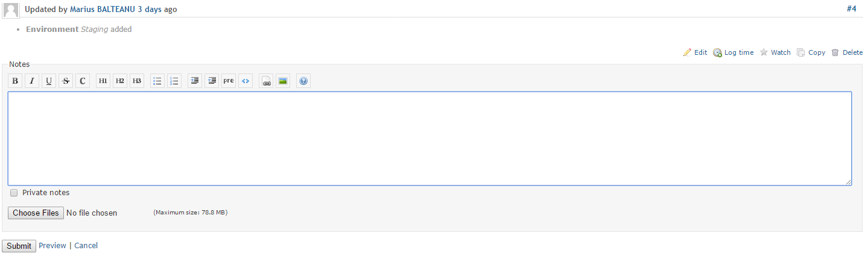Click Watch star link
Image resolution: width=868 pixels, height=256 pixels.
click(x=775, y=52)
